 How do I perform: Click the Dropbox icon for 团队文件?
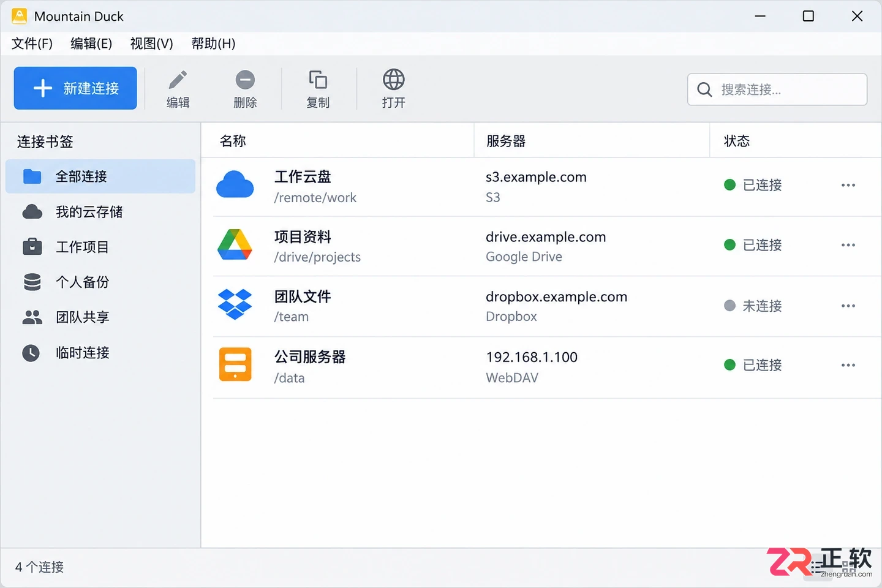coord(235,304)
